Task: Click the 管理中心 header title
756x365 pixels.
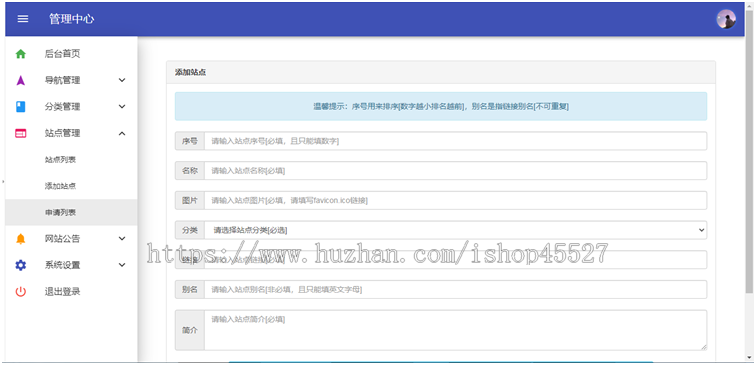Action: click(71, 19)
